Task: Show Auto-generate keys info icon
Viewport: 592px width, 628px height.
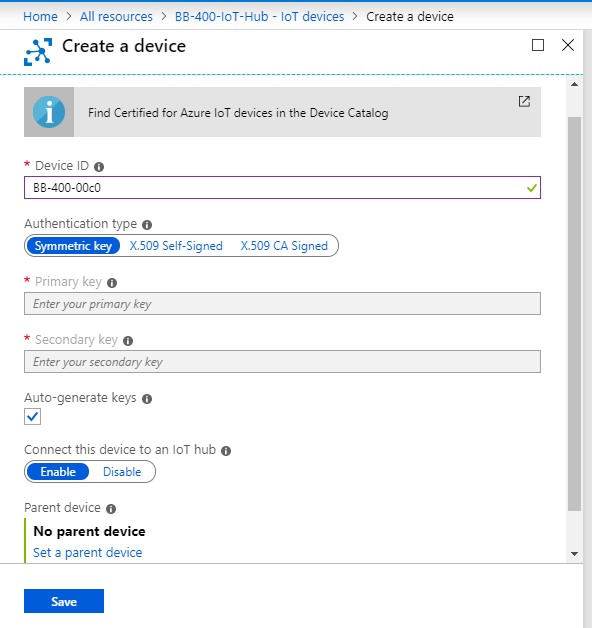Action: pyautogui.click(x=147, y=399)
